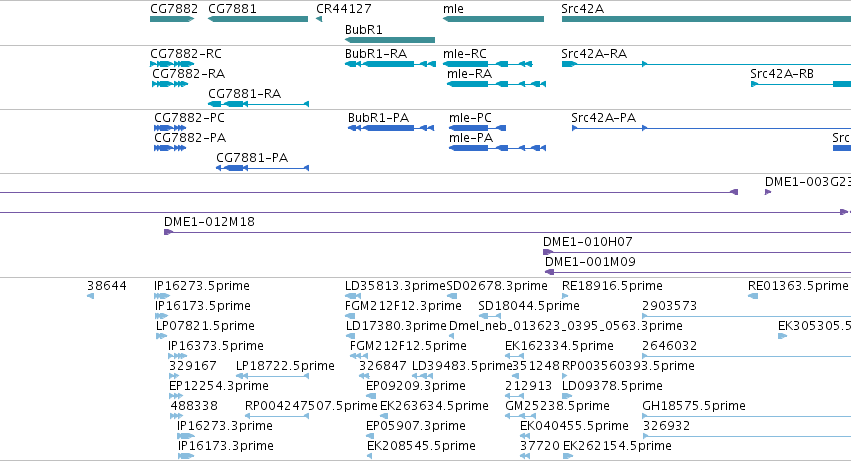
Task: Select the IP16273.5prime EST label
Action: (x=201, y=286)
